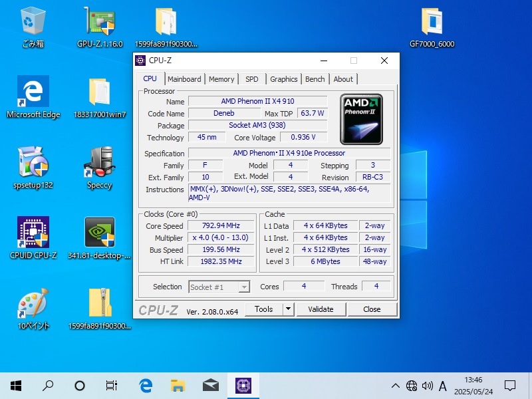Show hidden tray icons chevron
532x399 pixels.
click(395, 386)
